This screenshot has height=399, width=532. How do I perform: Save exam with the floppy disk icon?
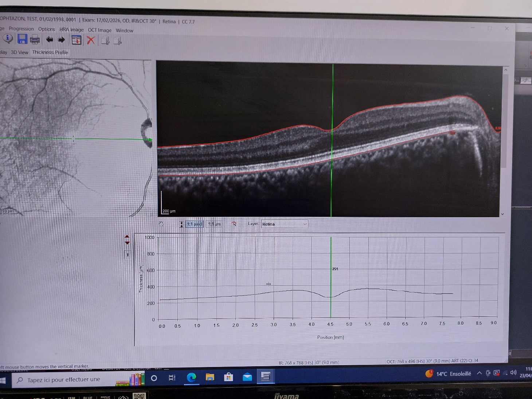(23, 39)
